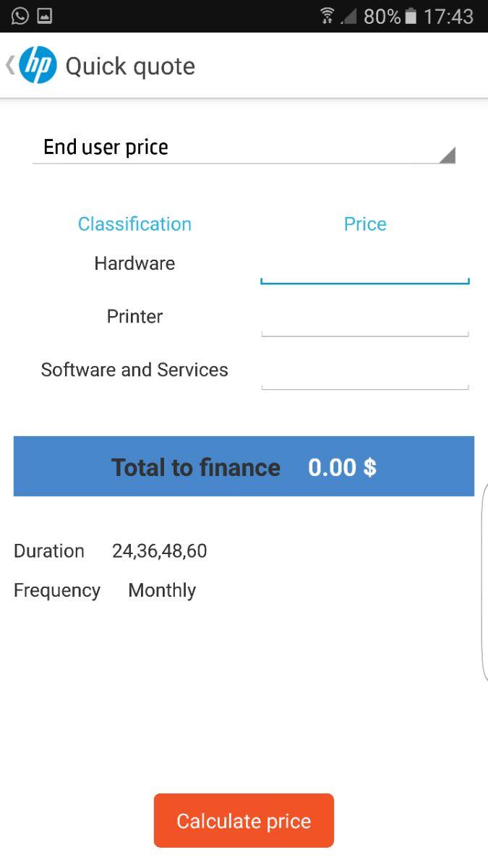Tap the Total to finance bar
Image resolution: width=488 pixels, height=868 pixels.
coord(244,467)
